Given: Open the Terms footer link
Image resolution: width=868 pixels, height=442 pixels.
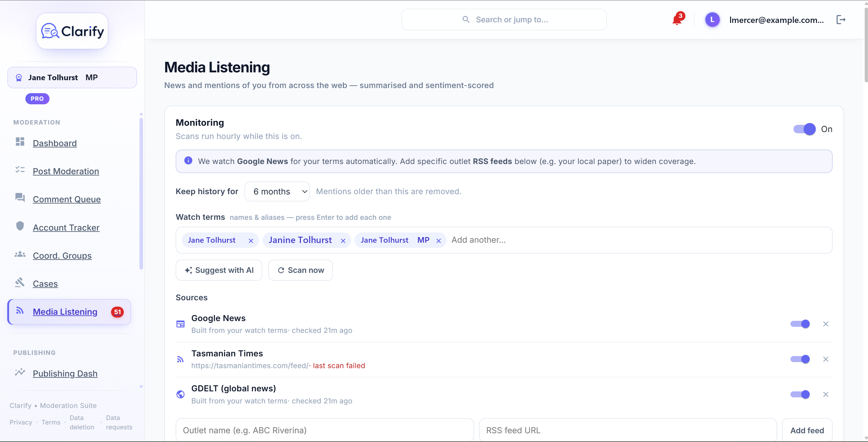Looking at the screenshot, I should point(51,422).
